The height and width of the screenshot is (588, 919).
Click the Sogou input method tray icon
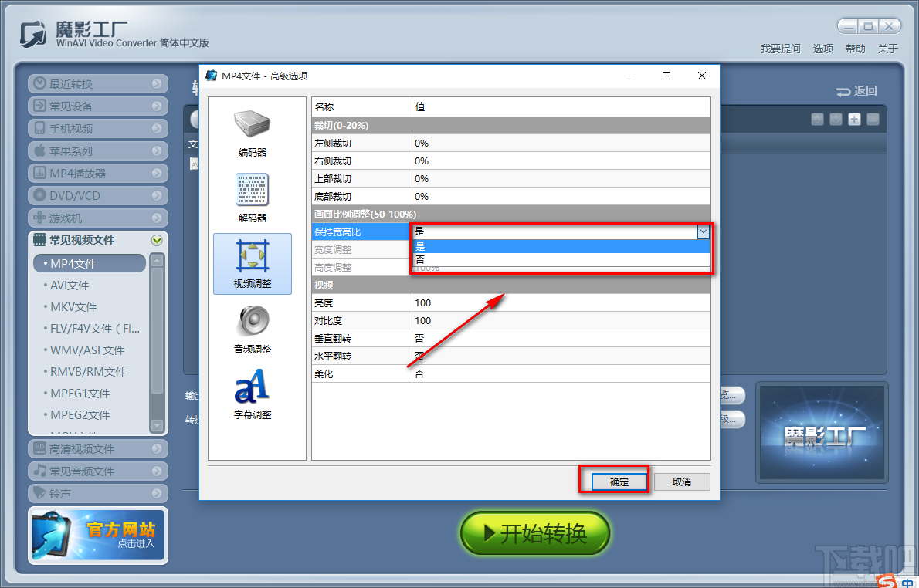pos(887,582)
